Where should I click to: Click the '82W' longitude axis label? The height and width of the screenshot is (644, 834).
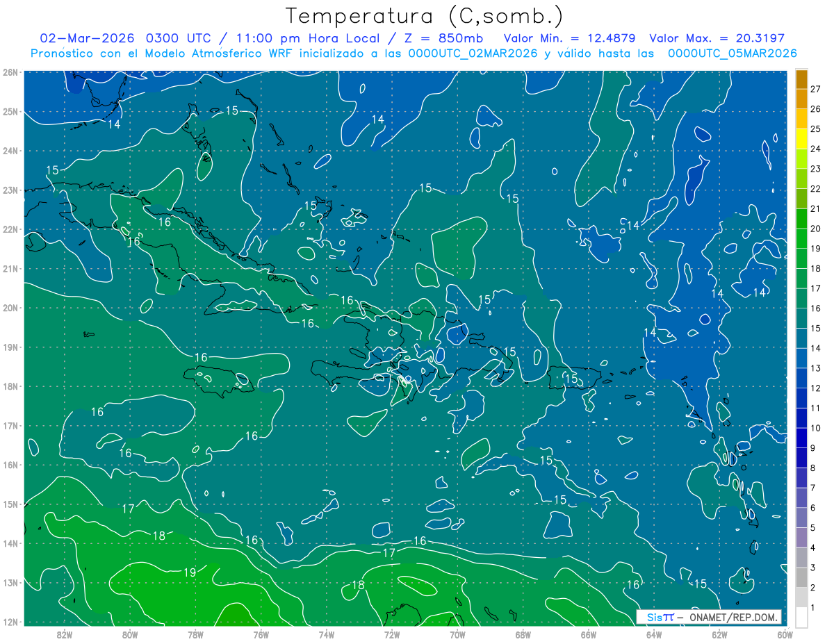(65, 634)
